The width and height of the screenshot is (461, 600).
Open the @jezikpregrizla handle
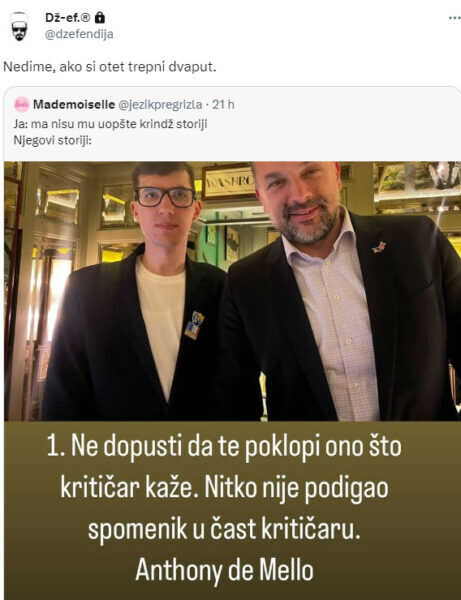pyautogui.click(x=160, y=104)
